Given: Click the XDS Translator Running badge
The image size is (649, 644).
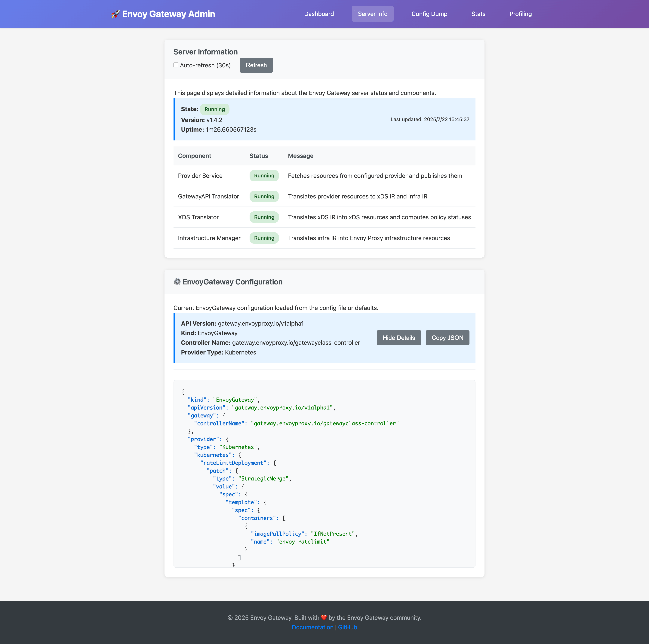Looking at the screenshot, I should (264, 217).
